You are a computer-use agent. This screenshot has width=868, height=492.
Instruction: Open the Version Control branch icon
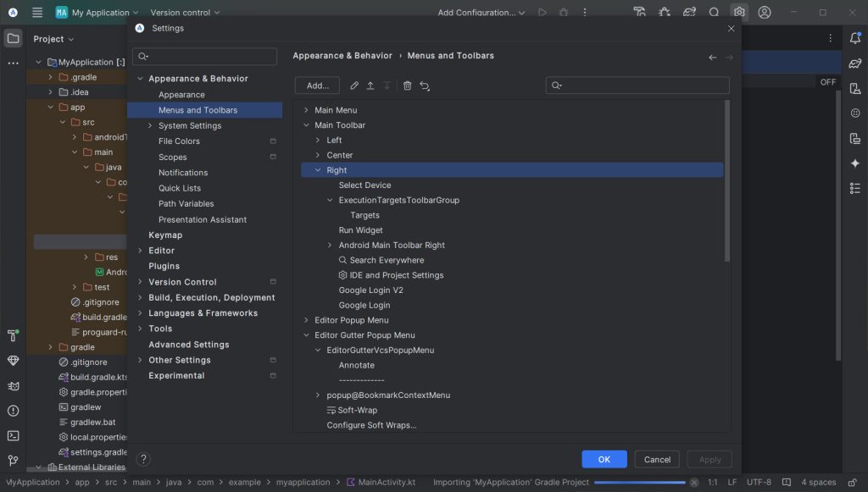pyautogui.click(x=14, y=461)
